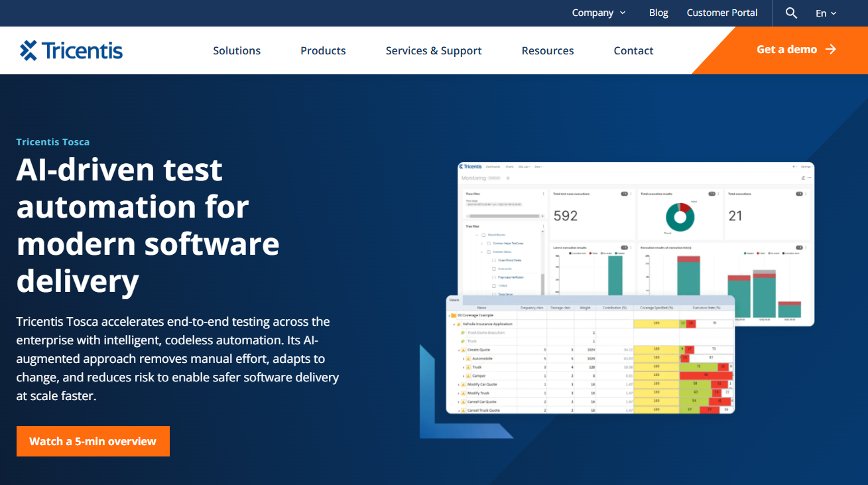Select the Contact menu item
This screenshot has height=485, width=868.
[x=633, y=50]
